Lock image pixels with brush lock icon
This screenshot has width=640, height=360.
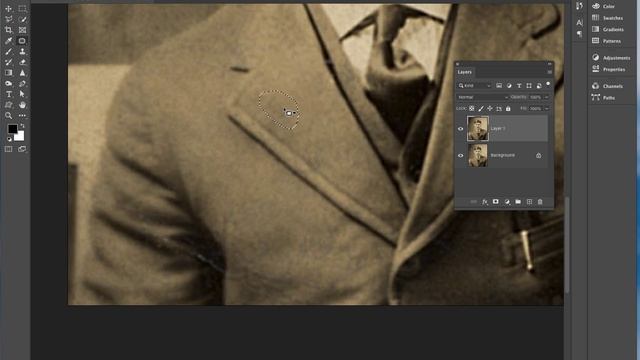[481, 109]
